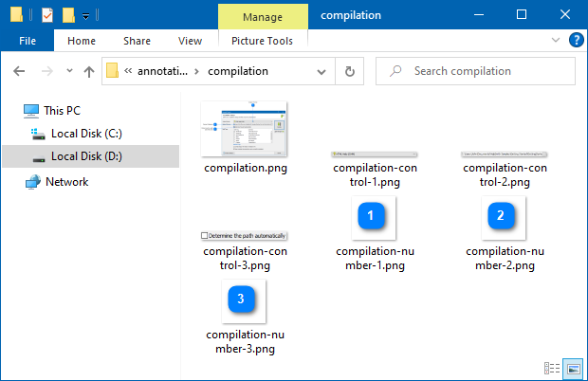588x381 pixels.
Task: Open the recent locations dropdown
Action: coord(69,70)
